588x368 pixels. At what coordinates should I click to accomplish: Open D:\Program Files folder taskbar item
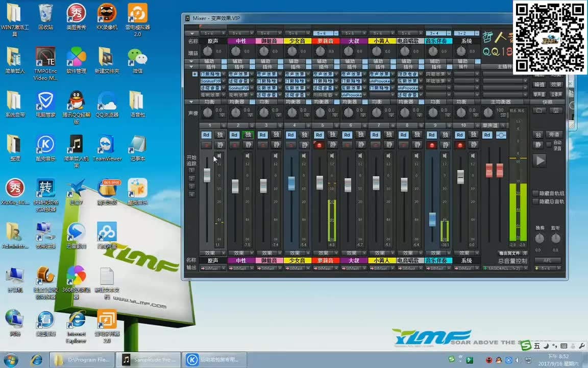pos(82,360)
